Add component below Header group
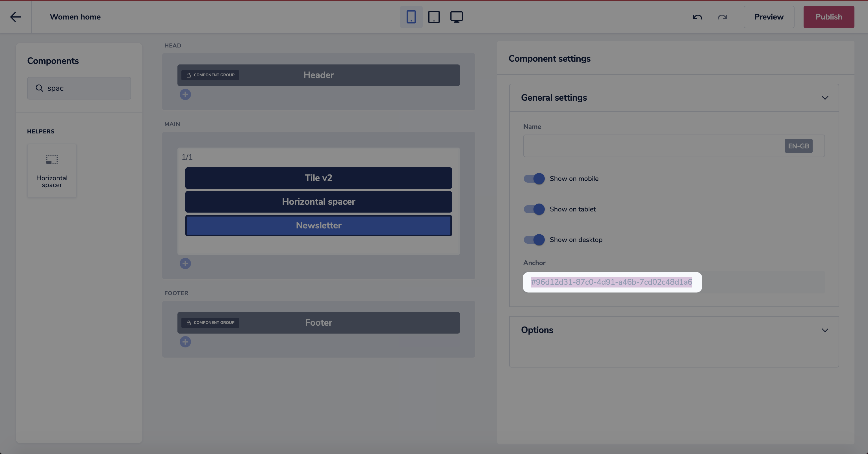The image size is (868, 454). coord(185,94)
